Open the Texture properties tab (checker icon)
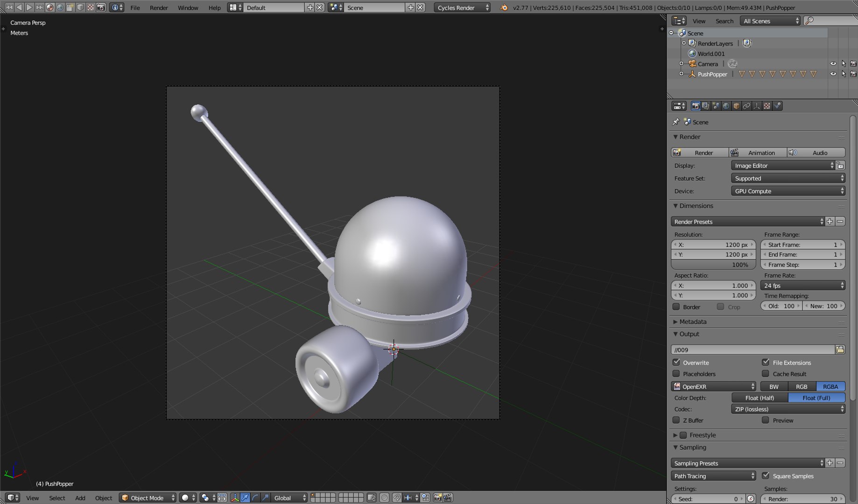 tap(767, 106)
